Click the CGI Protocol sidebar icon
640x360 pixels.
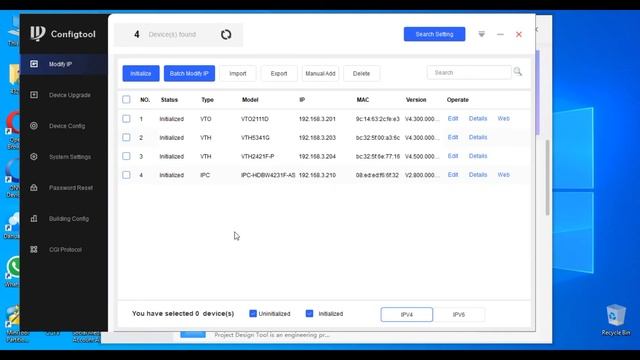[x=34, y=249]
